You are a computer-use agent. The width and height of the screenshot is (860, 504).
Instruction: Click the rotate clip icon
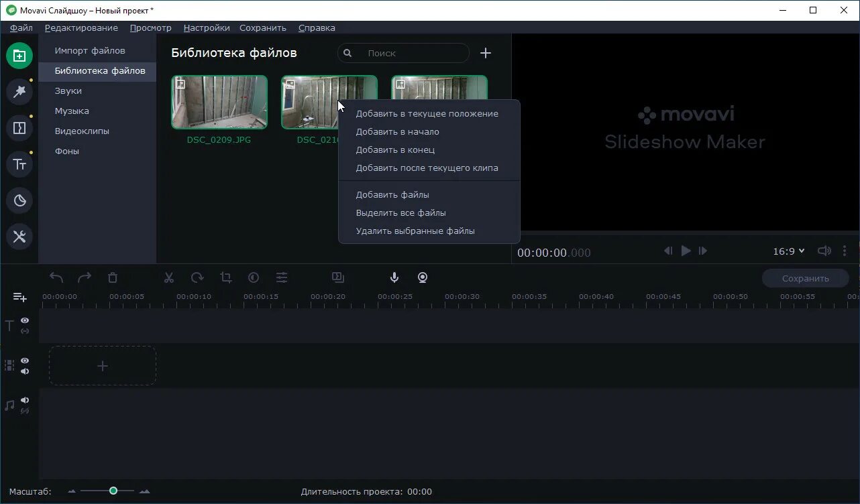click(x=197, y=277)
